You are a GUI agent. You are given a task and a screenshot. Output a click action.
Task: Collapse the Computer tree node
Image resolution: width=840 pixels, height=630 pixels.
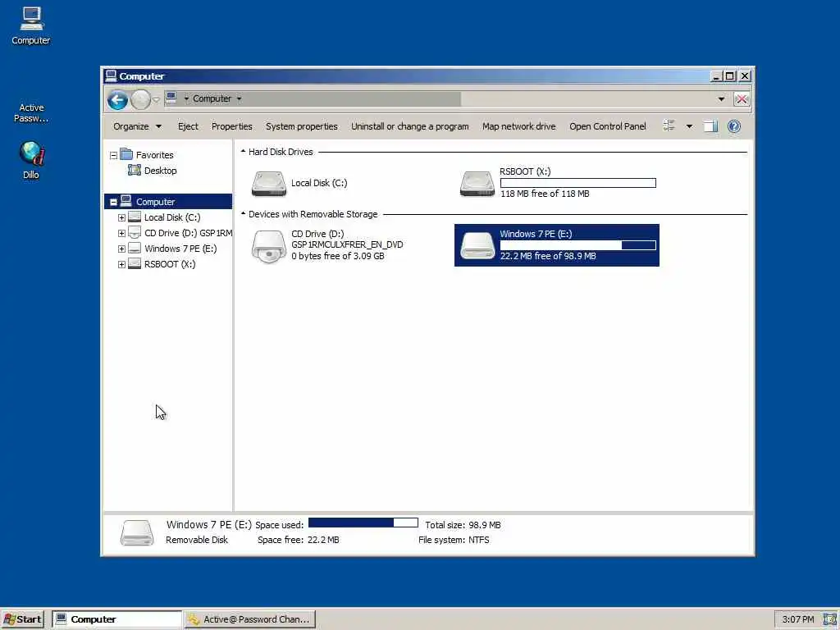coord(113,202)
